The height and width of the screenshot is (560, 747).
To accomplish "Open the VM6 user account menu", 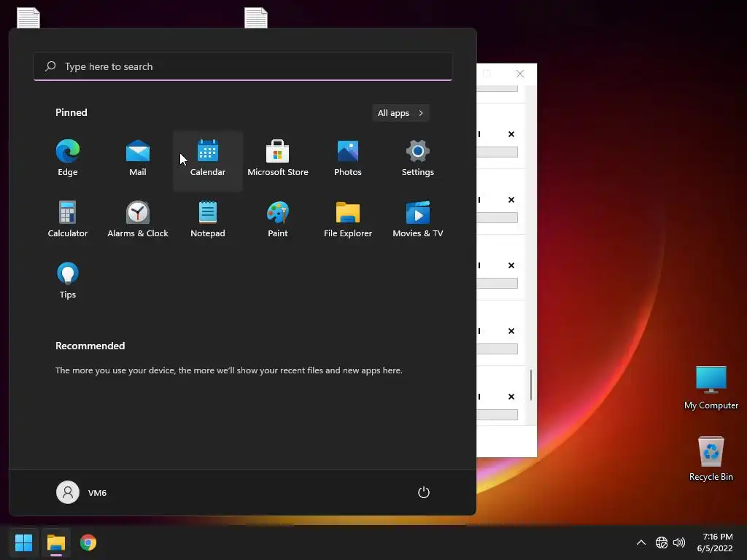I will tap(82, 492).
